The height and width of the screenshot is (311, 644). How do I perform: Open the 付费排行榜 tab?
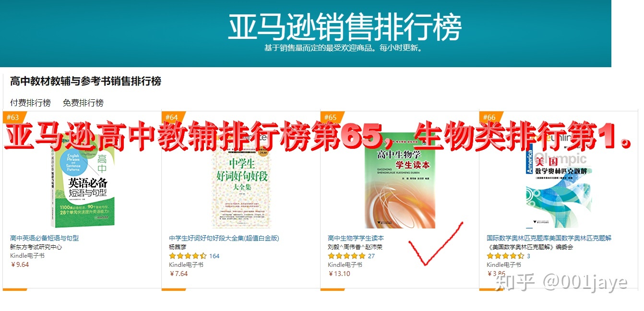pyautogui.click(x=30, y=103)
